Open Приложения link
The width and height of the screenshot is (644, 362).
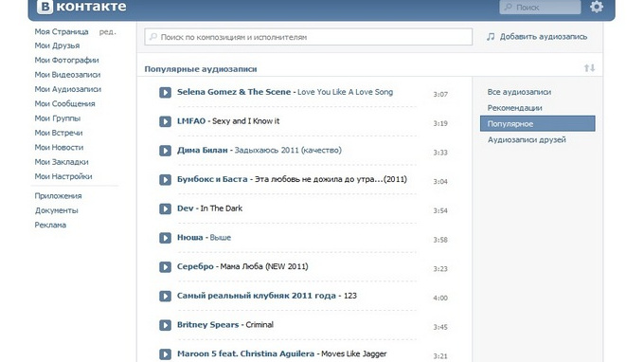click(58, 196)
